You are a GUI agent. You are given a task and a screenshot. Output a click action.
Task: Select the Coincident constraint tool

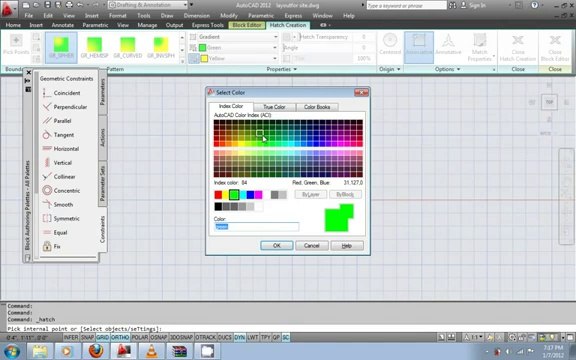[x=61, y=93]
